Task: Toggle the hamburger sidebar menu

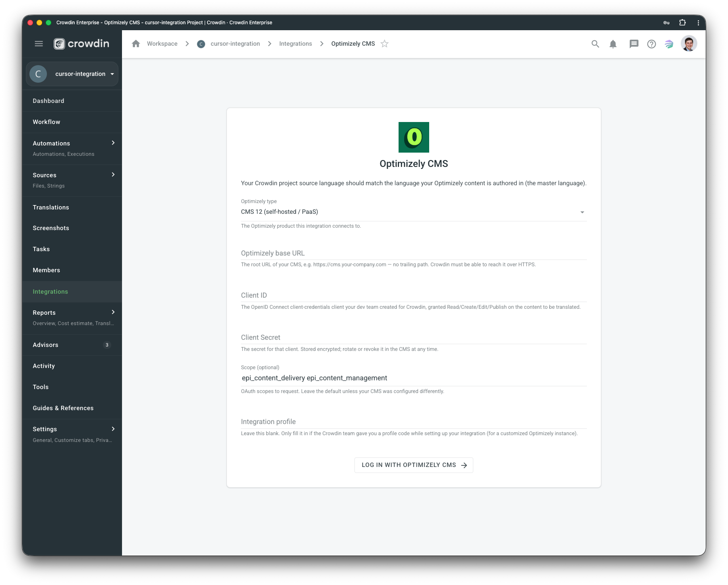Action: (x=39, y=44)
